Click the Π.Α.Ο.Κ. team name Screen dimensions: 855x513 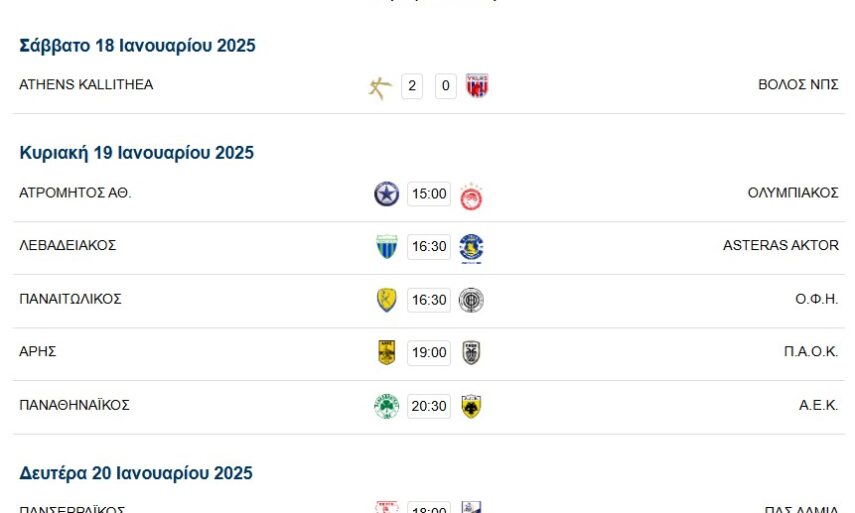pyautogui.click(x=811, y=351)
